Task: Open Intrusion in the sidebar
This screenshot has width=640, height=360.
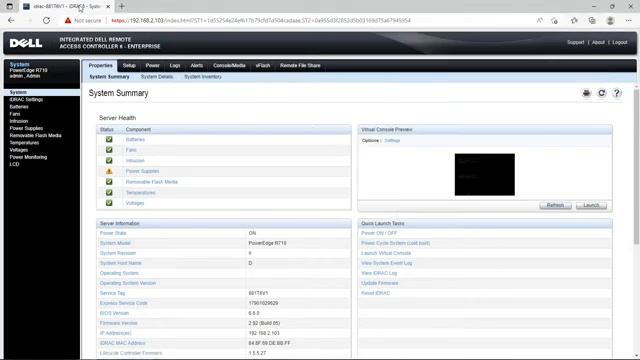Action: pyautogui.click(x=19, y=121)
